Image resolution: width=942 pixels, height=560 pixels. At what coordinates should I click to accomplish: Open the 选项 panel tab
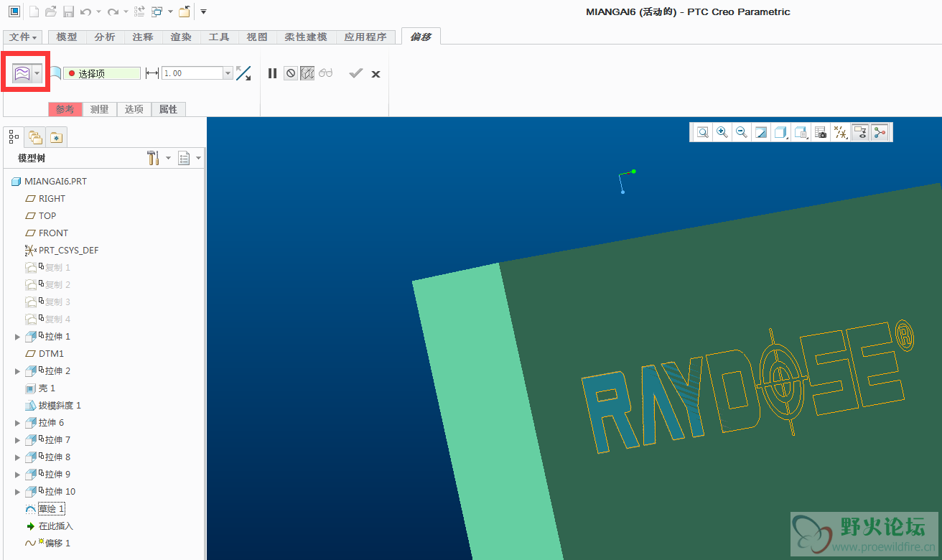click(x=134, y=109)
